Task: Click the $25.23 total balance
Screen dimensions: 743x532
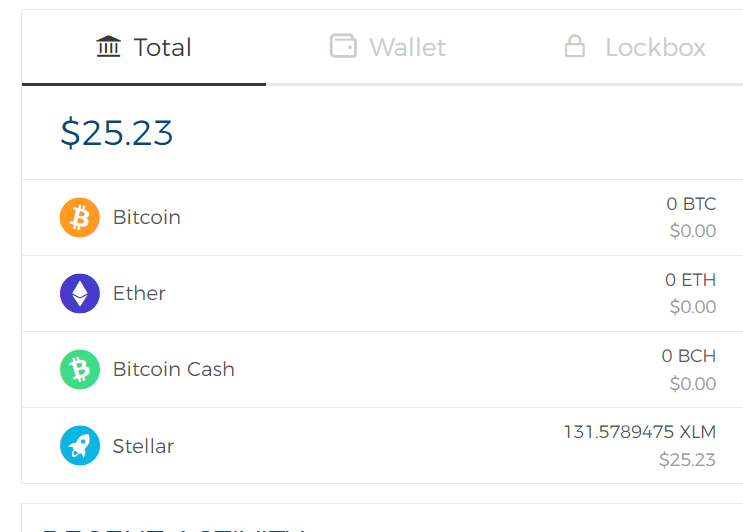Action: (x=117, y=133)
